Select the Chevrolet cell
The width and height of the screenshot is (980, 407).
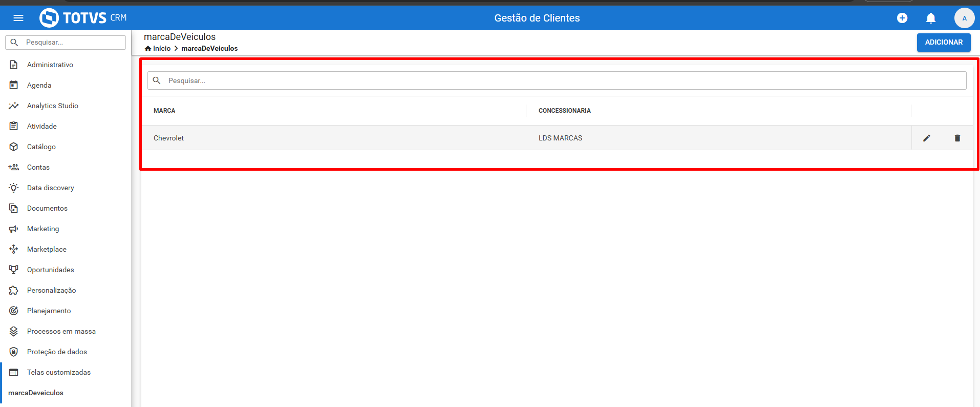pyautogui.click(x=168, y=138)
